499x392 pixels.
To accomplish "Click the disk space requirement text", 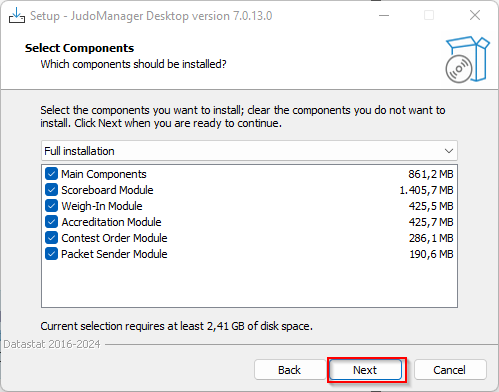I will pyautogui.click(x=177, y=326).
